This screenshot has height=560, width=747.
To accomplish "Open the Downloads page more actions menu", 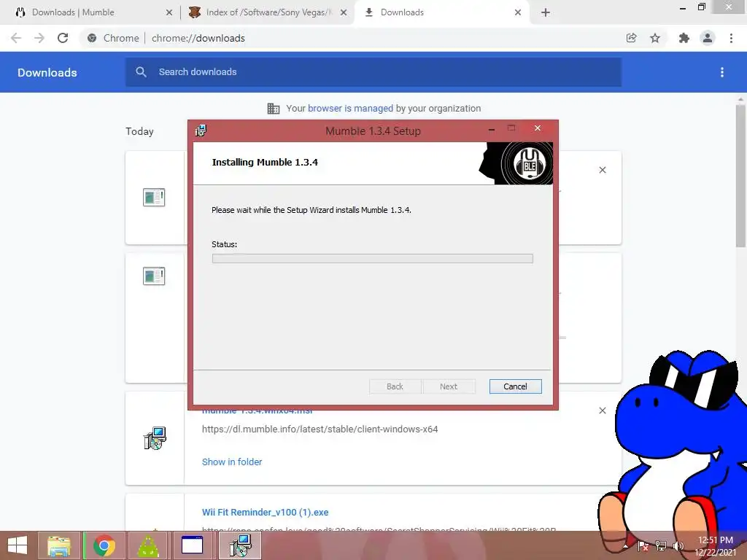I will click(722, 72).
